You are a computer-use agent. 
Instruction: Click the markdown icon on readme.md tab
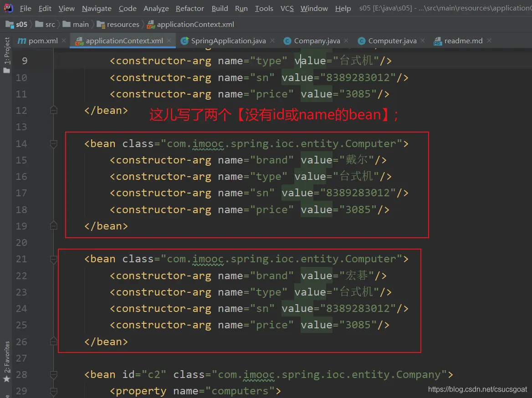click(x=438, y=41)
